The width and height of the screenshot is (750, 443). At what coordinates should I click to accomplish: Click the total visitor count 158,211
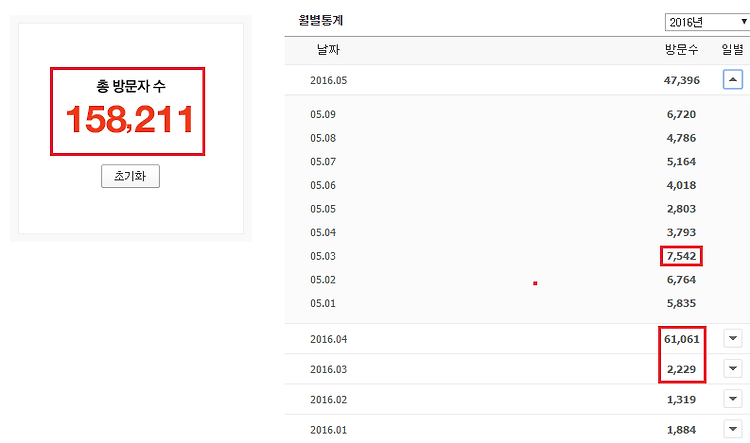[x=130, y=119]
